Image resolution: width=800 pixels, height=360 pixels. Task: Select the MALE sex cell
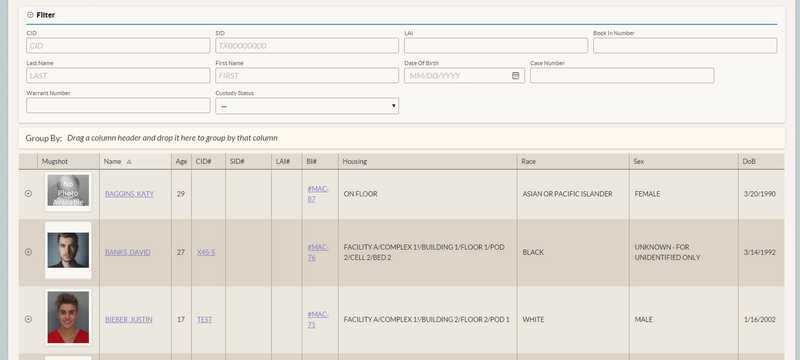point(683,319)
